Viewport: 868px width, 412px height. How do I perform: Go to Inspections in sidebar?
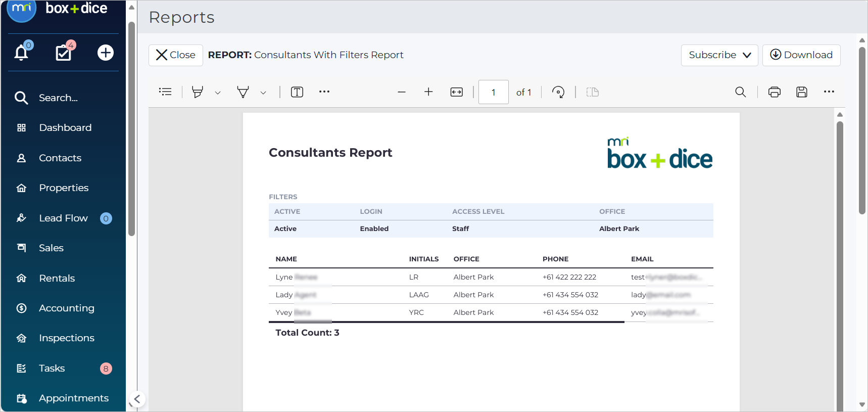click(x=67, y=338)
